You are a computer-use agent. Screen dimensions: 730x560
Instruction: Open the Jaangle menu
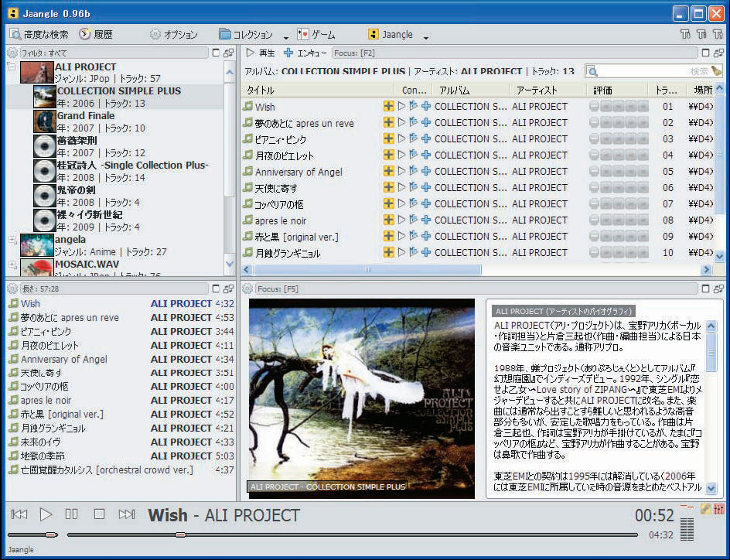(x=391, y=35)
